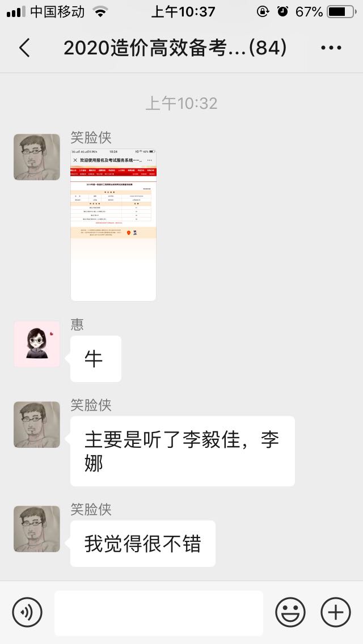
Task: Select the 主要是听了李毅佳，李娜 message bubble
Action: click(x=183, y=451)
